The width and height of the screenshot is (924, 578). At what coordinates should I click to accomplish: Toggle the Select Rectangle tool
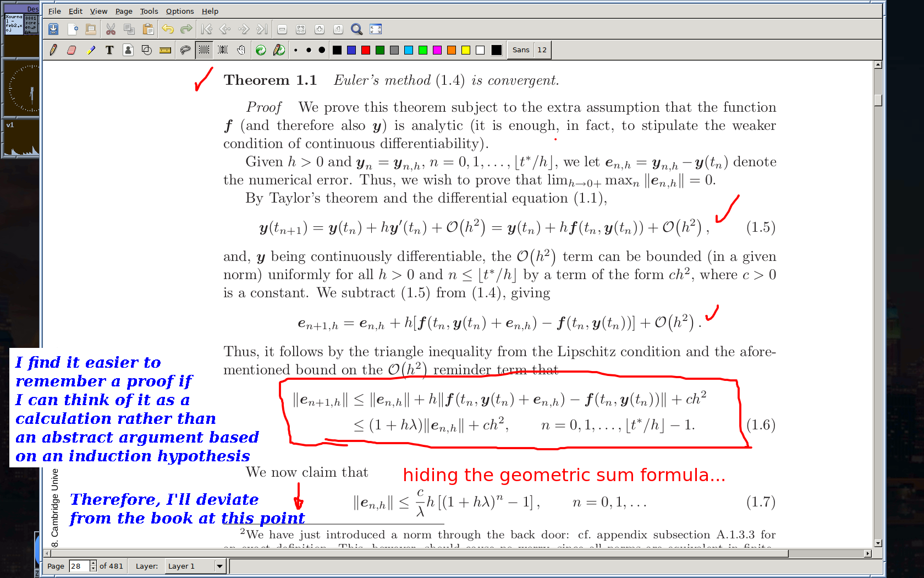point(204,50)
